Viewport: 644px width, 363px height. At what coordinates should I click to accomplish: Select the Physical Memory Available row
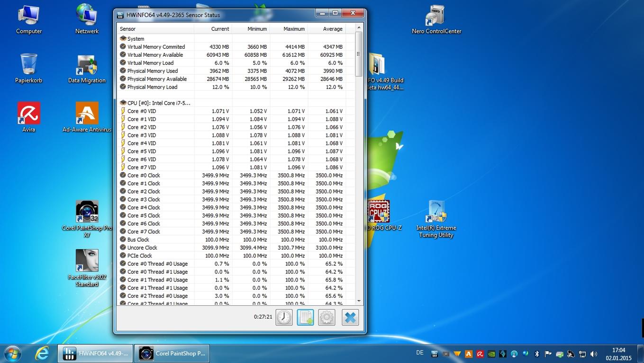click(x=231, y=79)
